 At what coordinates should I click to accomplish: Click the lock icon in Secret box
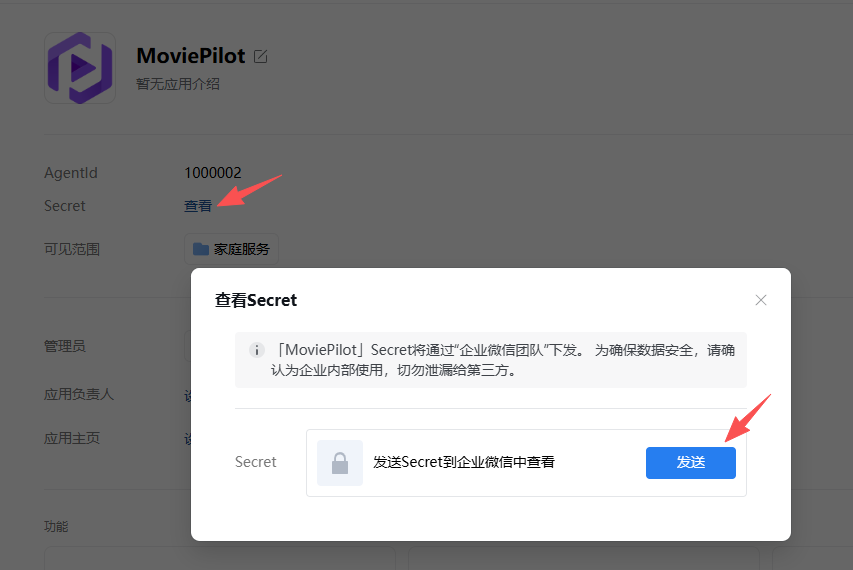(x=340, y=463)
